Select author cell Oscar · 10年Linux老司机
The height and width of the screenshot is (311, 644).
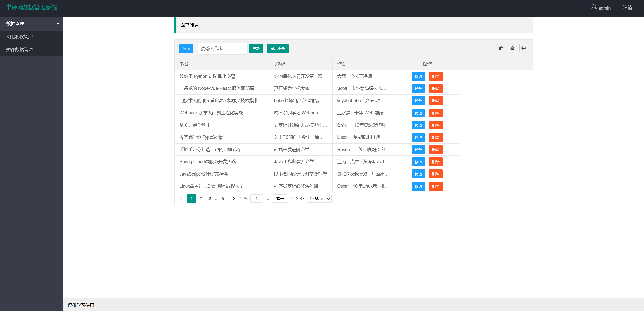click(364, 186)
